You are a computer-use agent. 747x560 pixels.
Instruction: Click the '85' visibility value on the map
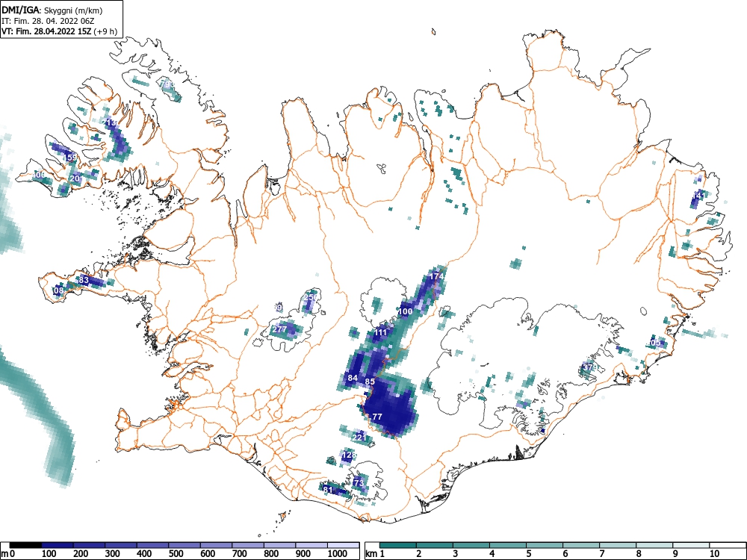click(371, 382)
